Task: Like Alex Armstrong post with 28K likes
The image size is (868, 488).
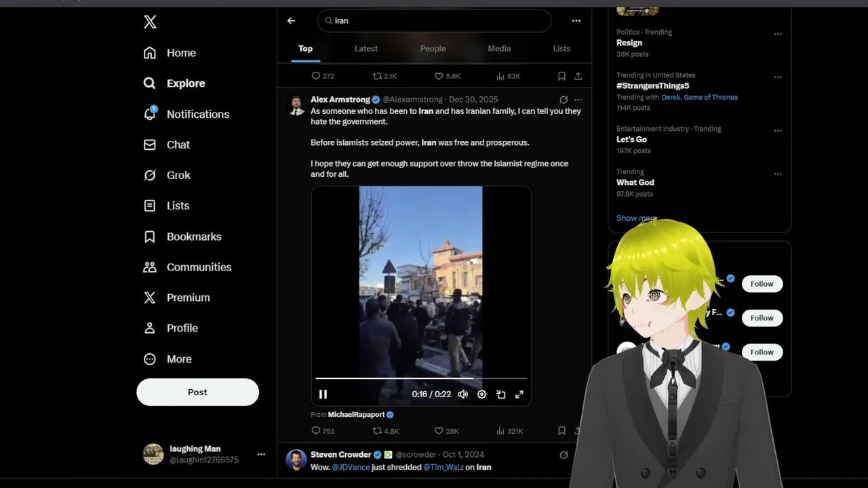Action: pos(447,431)
